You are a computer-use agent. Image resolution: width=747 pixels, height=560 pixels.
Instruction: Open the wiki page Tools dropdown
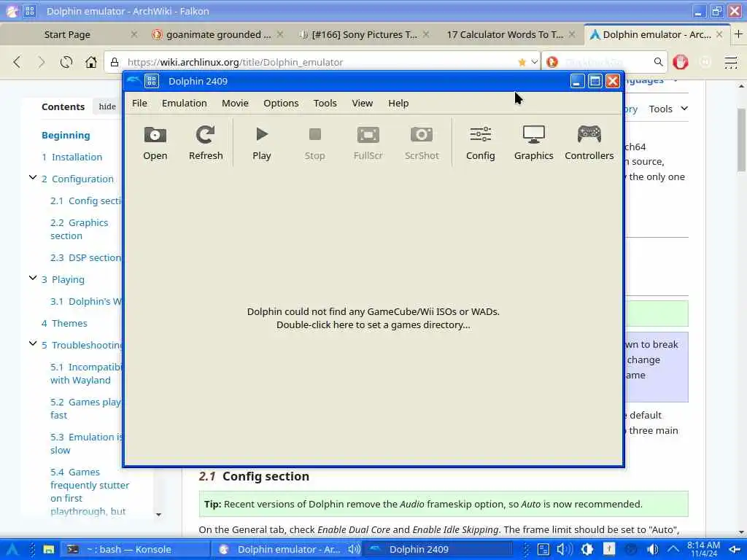(668, 109)
